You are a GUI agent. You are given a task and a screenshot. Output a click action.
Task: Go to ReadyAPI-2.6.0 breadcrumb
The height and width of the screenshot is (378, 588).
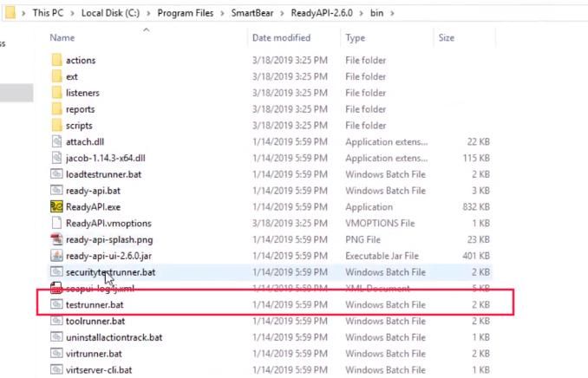pos(322,13)
